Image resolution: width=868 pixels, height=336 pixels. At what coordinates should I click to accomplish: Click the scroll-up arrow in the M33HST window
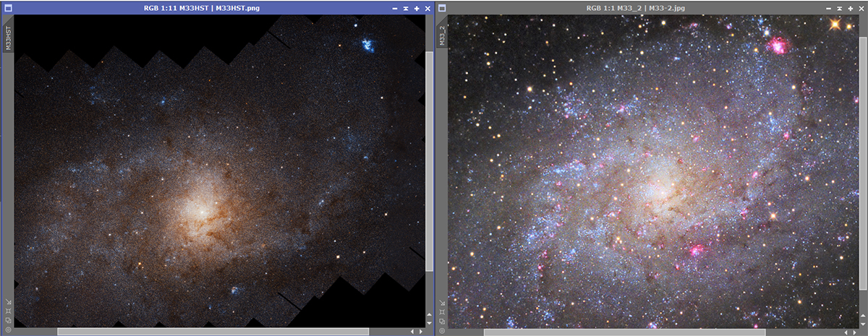pos(429,314)
